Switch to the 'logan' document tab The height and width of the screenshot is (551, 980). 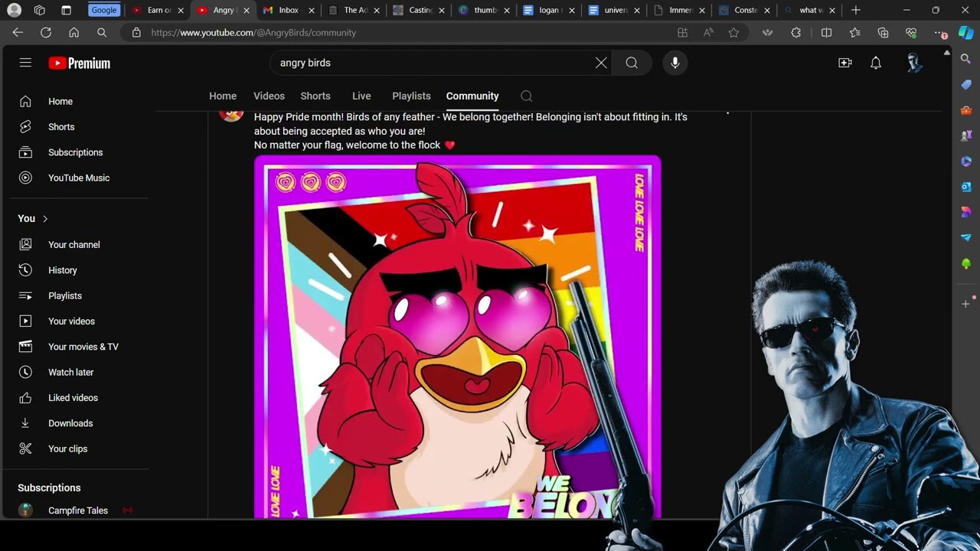click(x=550, y=10)
